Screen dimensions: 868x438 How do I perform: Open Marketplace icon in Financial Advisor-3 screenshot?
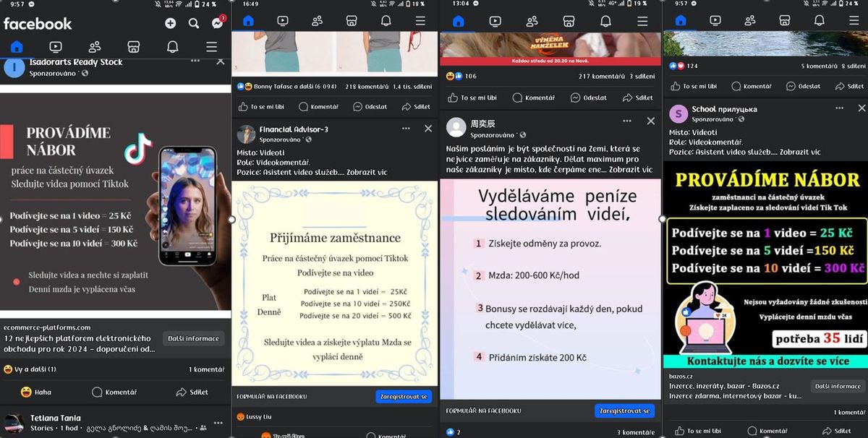352,21
